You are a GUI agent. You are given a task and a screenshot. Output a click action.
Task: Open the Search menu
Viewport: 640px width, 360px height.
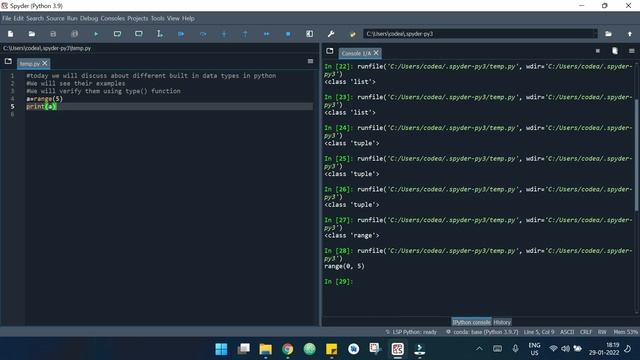(35, 18)
